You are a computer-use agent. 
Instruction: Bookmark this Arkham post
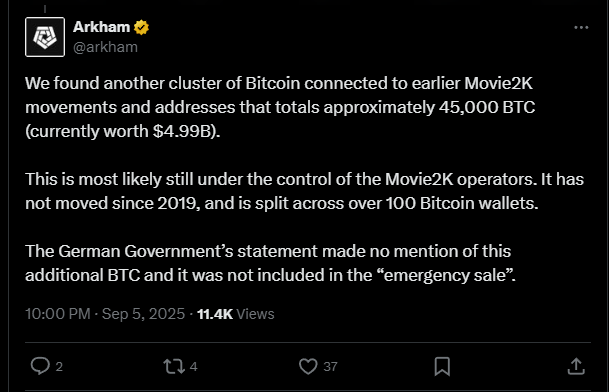[x=442, y=366]
